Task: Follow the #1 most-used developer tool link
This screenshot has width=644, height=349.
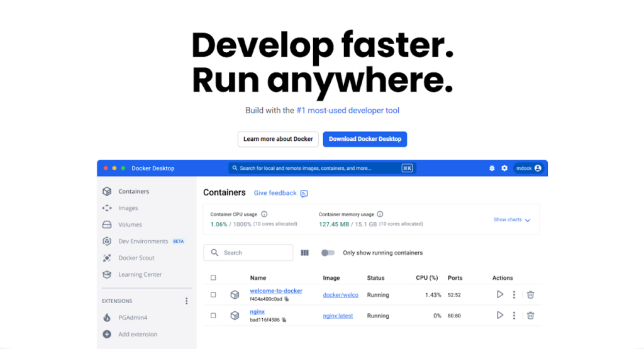Action: pyautogui.click(x=348, y=111)
